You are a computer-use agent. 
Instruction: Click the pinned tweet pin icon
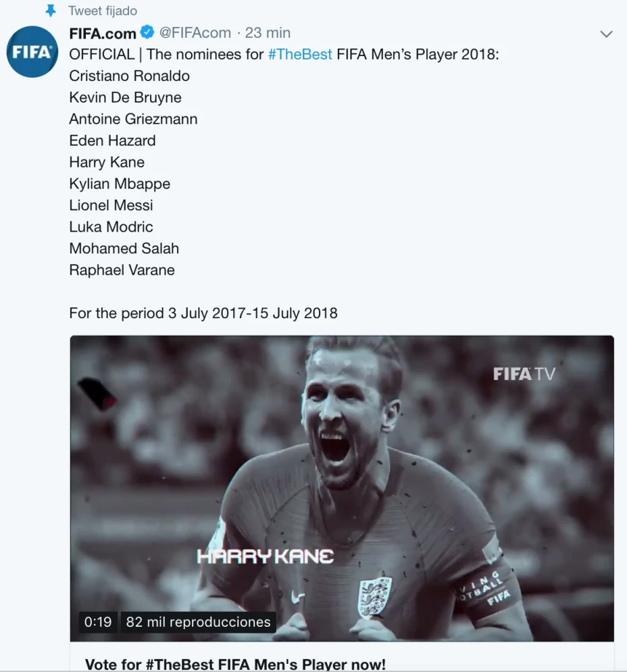point(51,11)
